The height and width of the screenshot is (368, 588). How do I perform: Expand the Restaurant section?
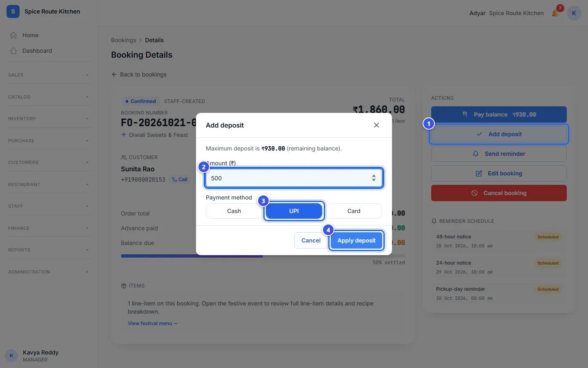[49, 184]
